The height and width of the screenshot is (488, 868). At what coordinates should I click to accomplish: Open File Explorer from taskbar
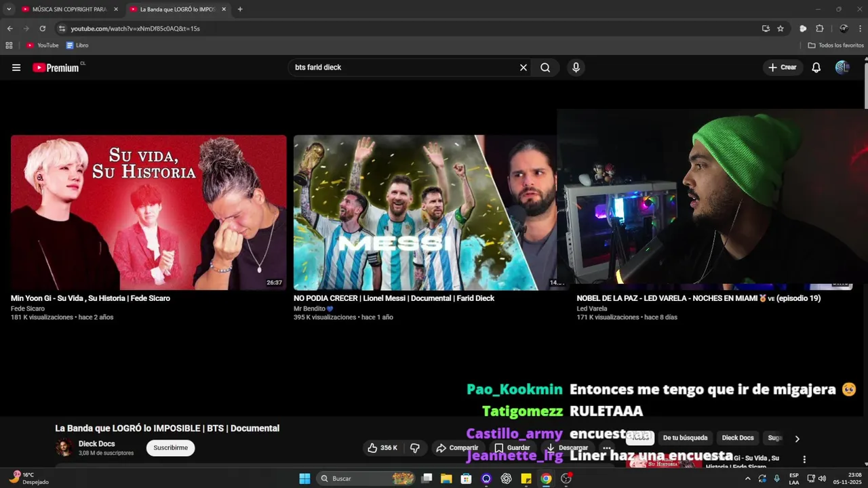446,479
